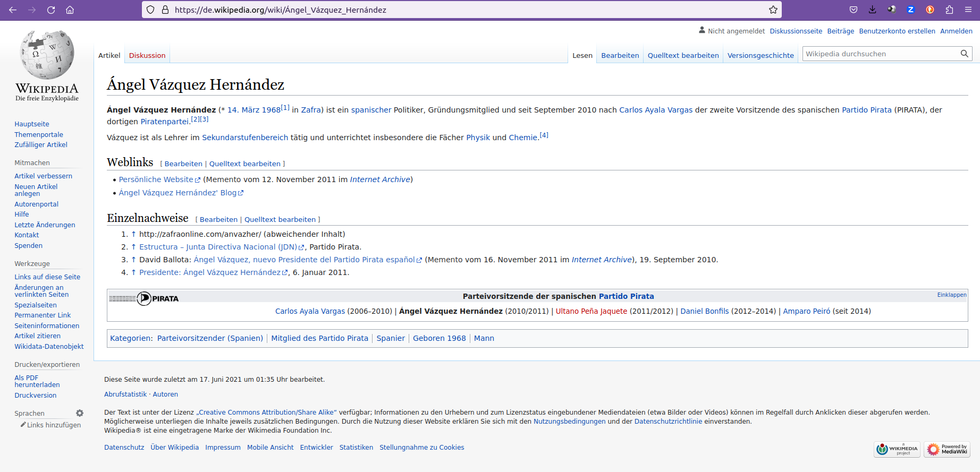Viewport: 980px width, 472px height.
Task: Open Wikidata-Datenobjekt link
Action: 49,347
